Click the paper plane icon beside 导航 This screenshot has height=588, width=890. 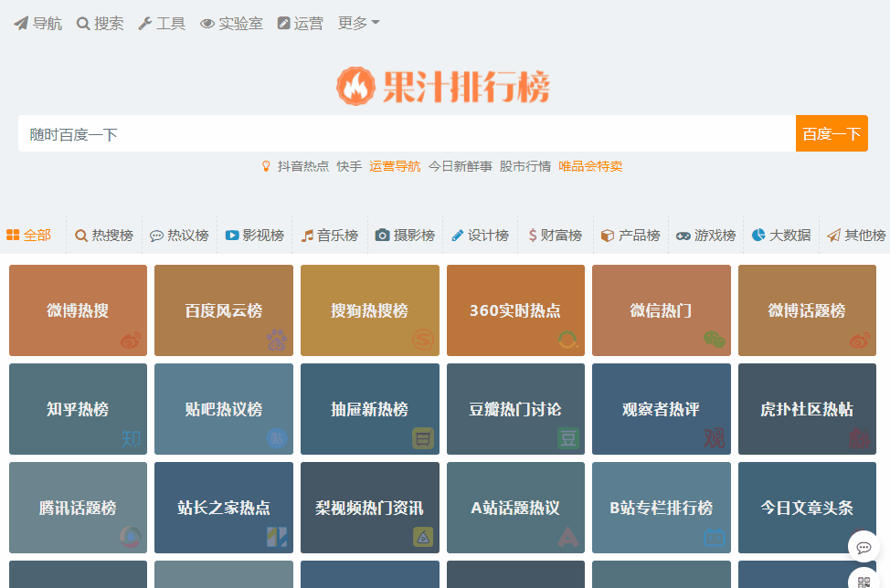click(21, 23)
